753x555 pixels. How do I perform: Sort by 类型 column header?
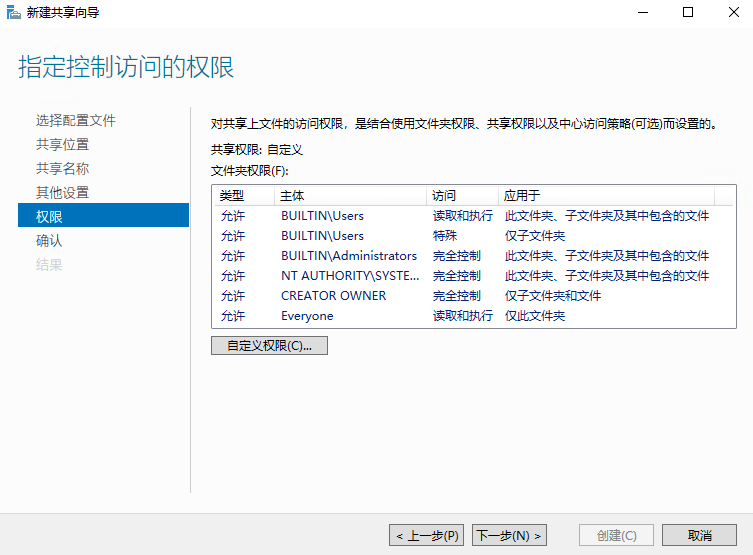pos(232,196)
